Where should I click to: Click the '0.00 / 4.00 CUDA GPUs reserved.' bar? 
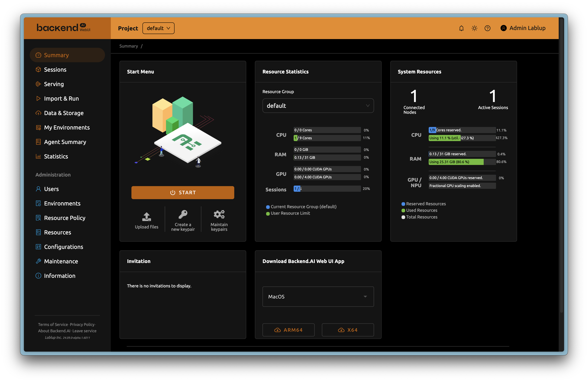point(462,178)
